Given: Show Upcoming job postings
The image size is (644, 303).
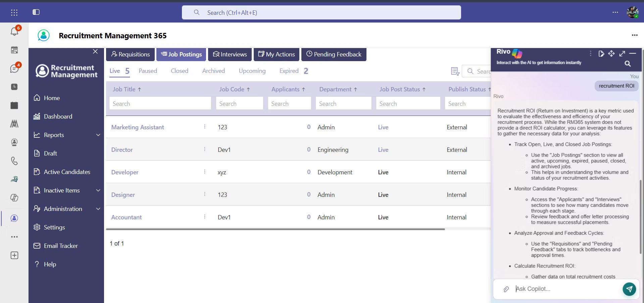Looking at the screenshot, I should [x=252, y=71].
